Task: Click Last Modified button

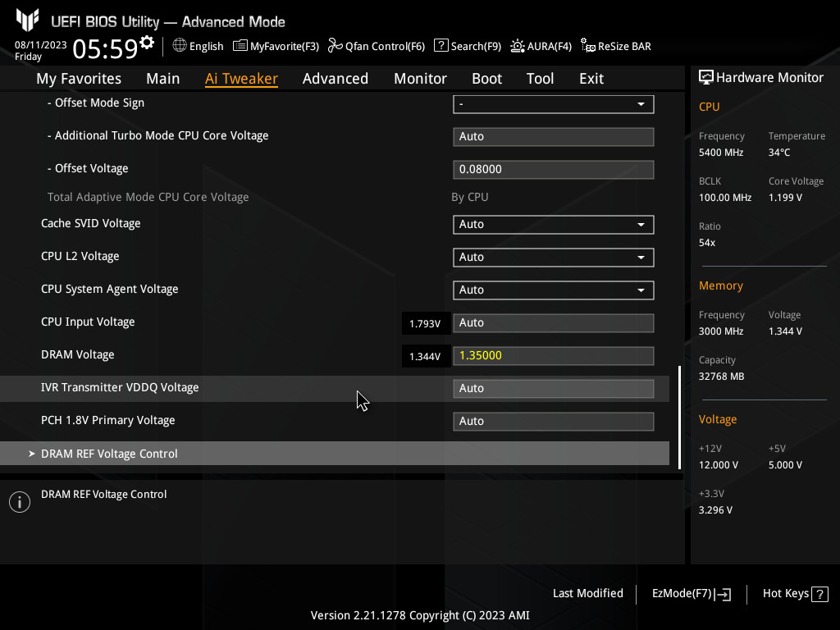Action: pos(587,593)
